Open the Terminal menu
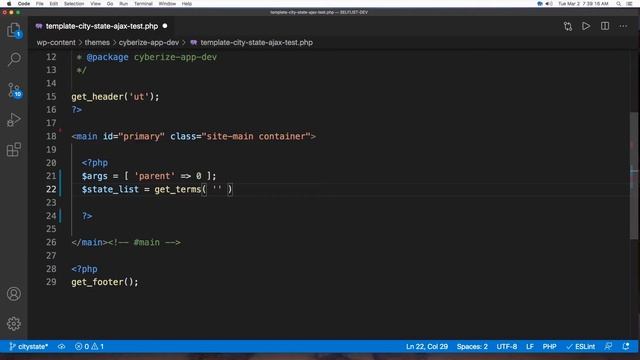This screenshot has height=360, width=640. point(143,4)
